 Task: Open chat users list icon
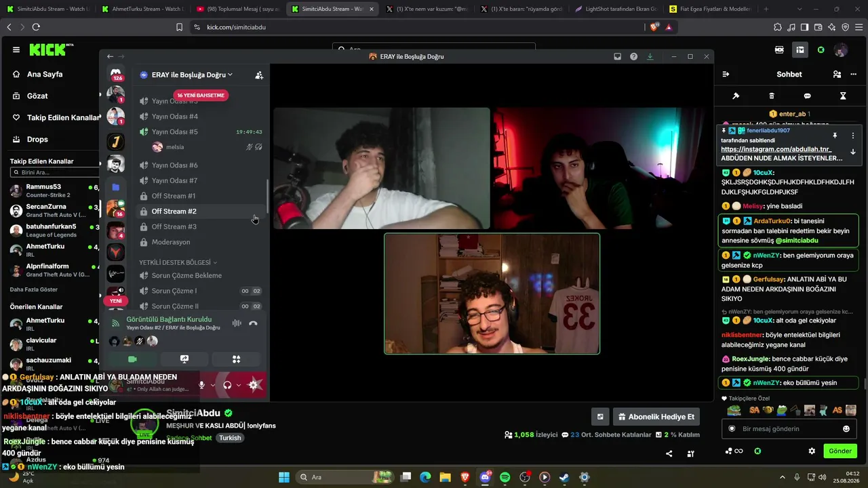pos(837,75)
